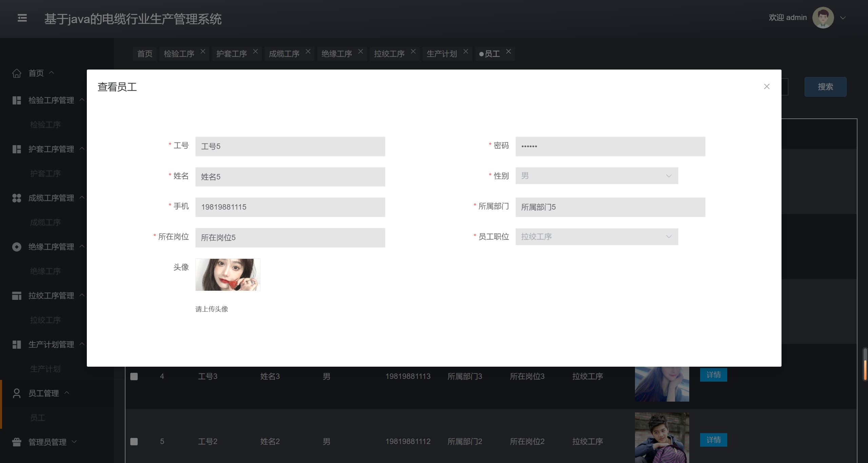The image size is (868, 463).
Task: Collapse the 首页 sidebar menu
Action: point(52,72)
